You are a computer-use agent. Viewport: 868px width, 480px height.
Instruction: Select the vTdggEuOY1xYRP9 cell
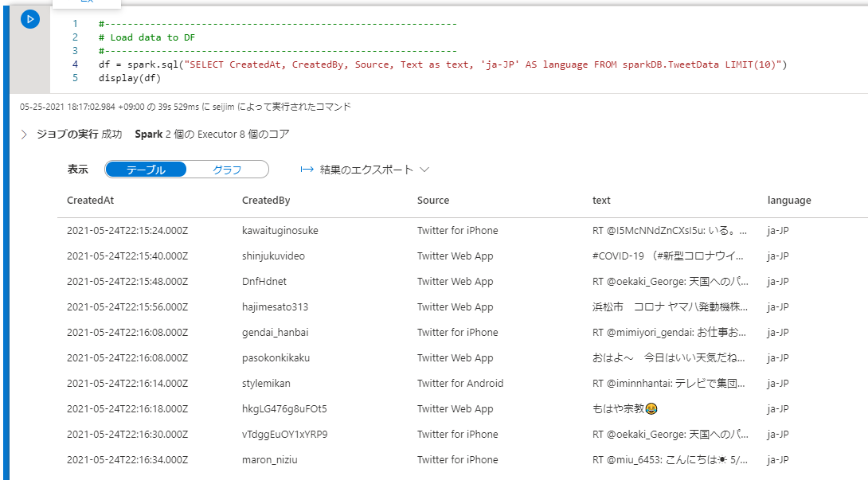coord(284,434)
